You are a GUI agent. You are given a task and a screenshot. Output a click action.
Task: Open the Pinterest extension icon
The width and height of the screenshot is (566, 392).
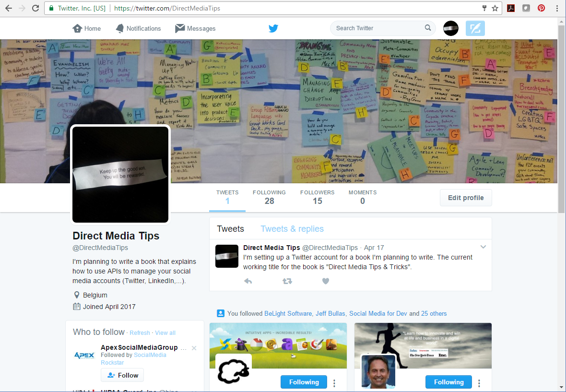tap(541, 8)
